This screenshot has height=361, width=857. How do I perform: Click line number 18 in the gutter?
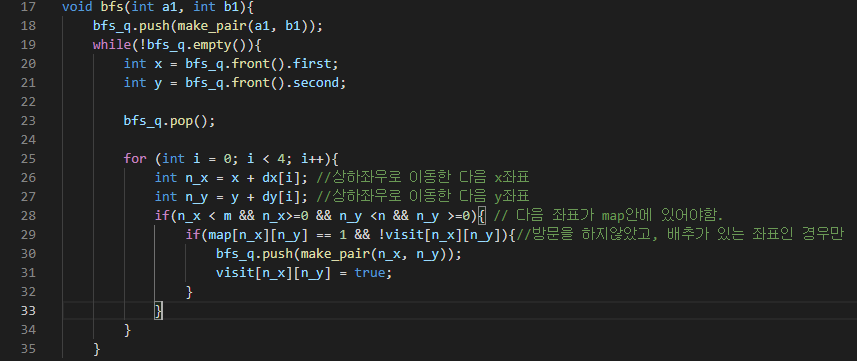(27, 26)
